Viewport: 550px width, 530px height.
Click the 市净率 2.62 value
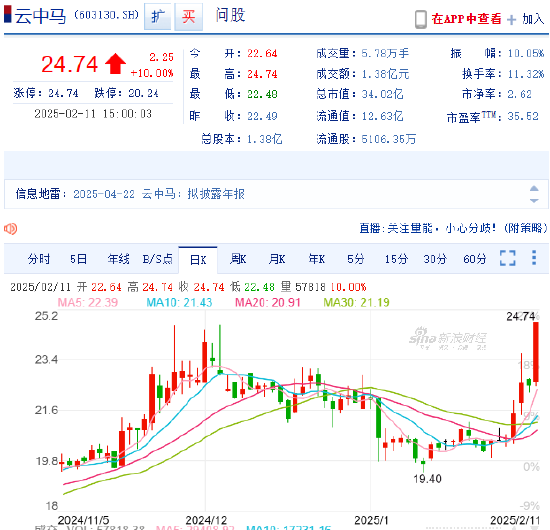519,94
